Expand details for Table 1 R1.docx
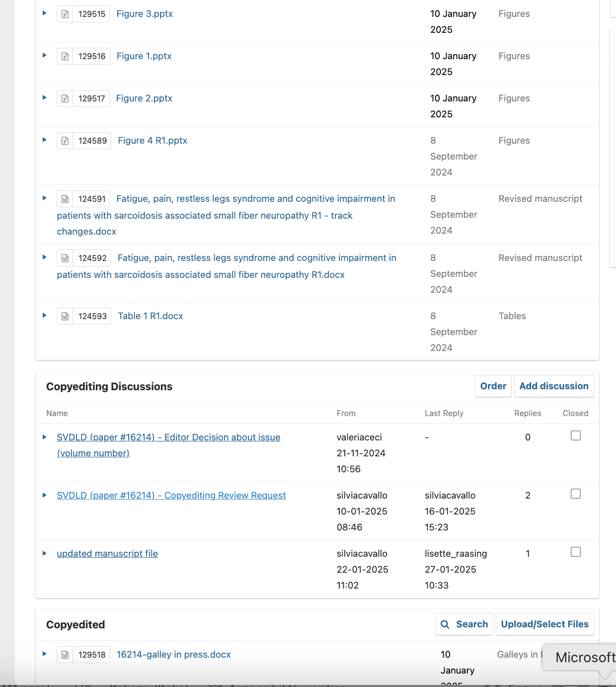The width and height of the screenshot is (616, 687). (x=45, y=315)
